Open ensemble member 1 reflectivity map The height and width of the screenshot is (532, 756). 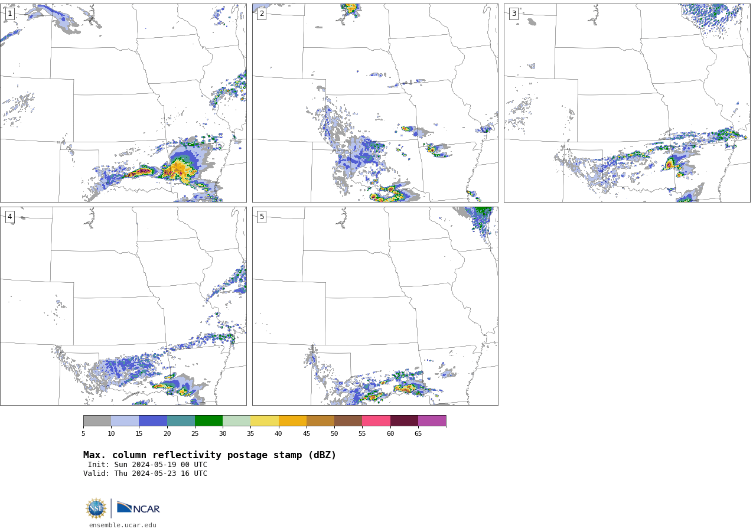click(123, 103)
